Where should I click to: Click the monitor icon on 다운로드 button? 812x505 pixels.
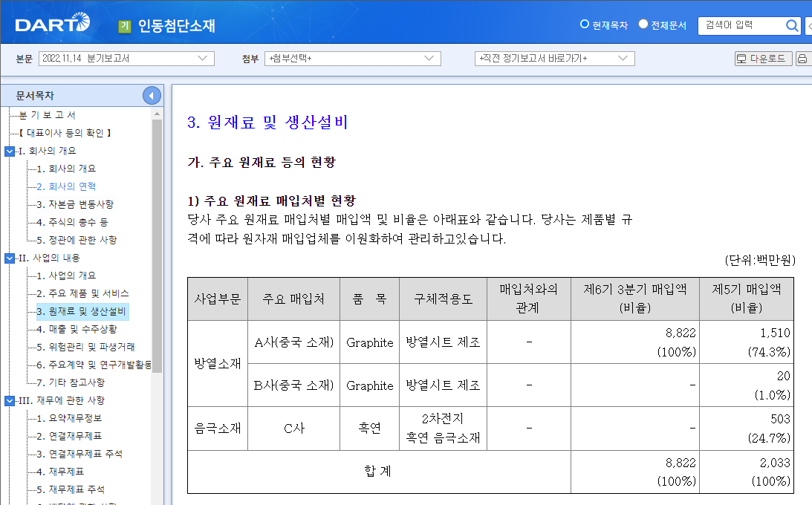click(743, 58)
